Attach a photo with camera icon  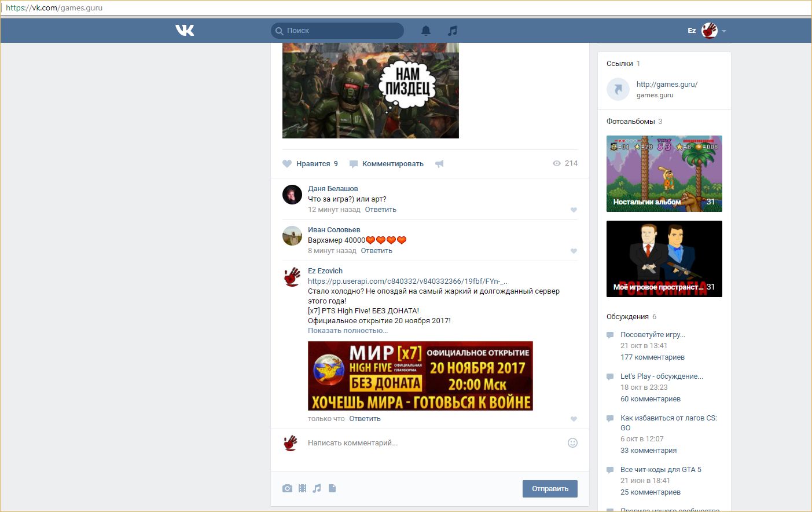click(287, 488)
